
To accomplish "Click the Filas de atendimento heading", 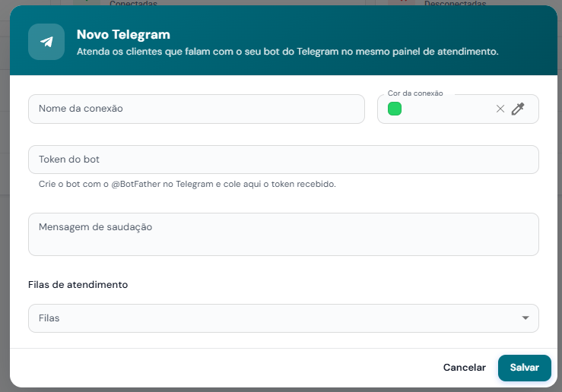I will click(78, 285).
